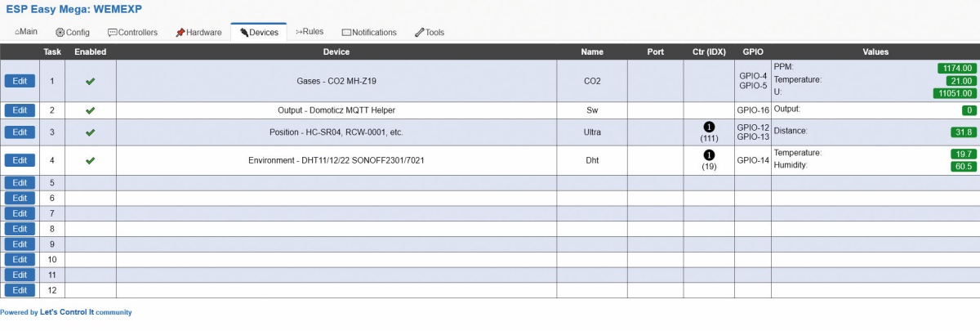Screen dimensions: 980x331
Task: Open the Tools tab
Action: pos(430,33)
